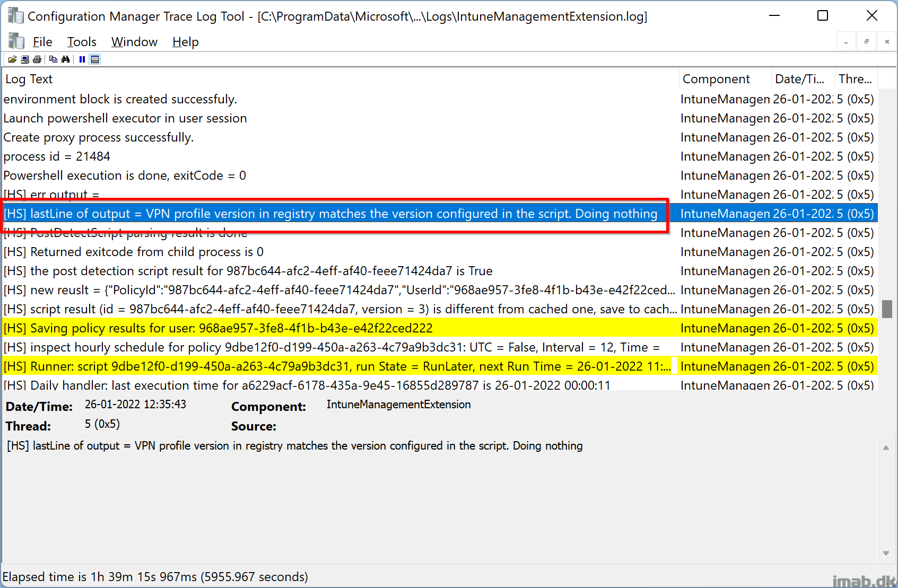
Task: Select '[HS] Daily handler: last execution time' row
Action: (440, 384)
